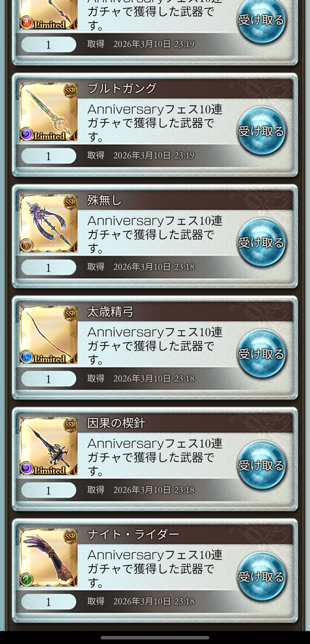Claim 太歳精弓 with its 受け取る button
The width and height of the screenshot is (310, 644).
coord(261,354)
